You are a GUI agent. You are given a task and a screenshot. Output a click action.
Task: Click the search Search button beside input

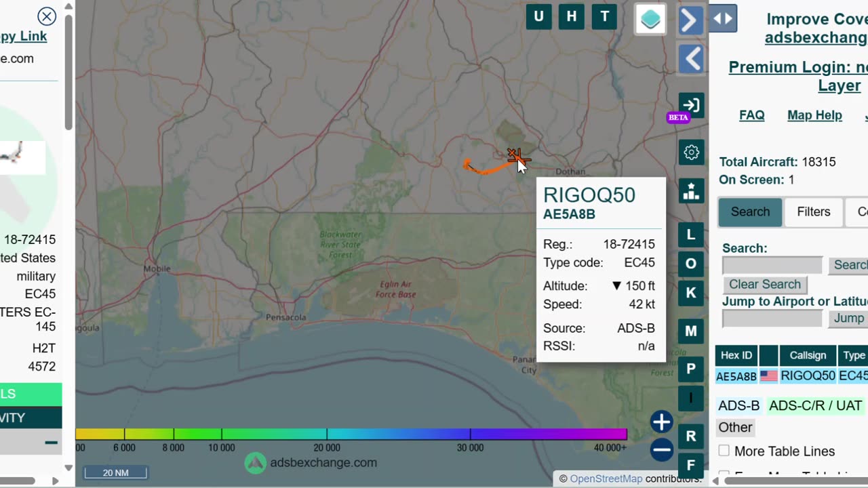click(x=848, y=265)
